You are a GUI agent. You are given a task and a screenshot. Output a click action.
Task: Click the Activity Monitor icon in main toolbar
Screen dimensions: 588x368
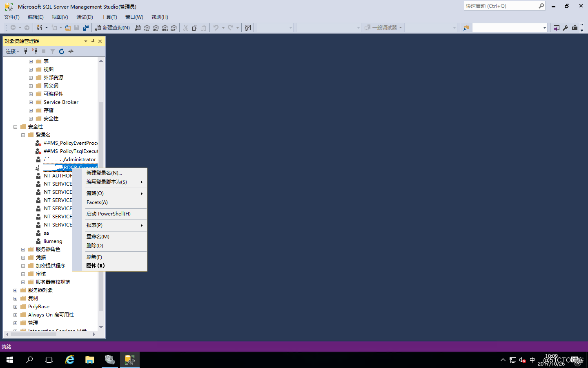(x=248, y=28)
